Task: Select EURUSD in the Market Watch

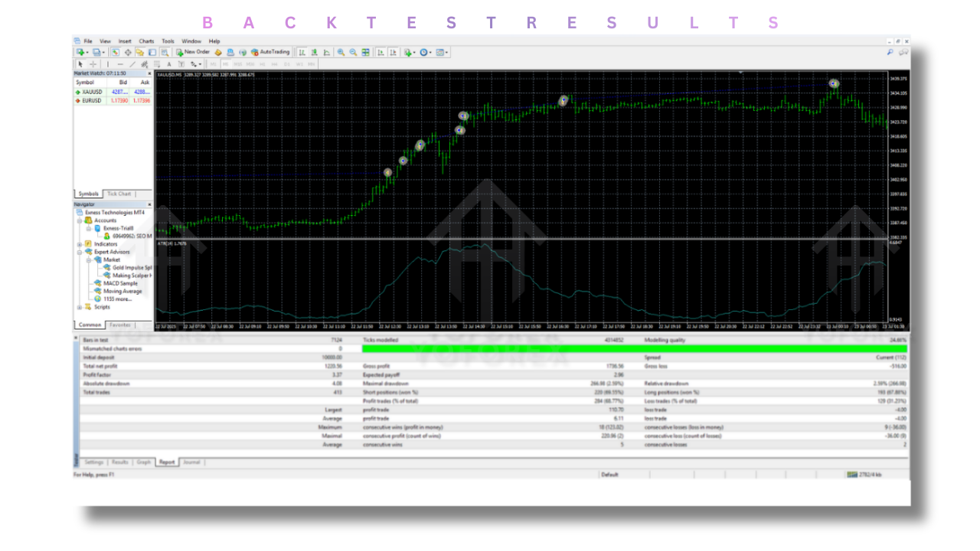Action: [90, 99]
